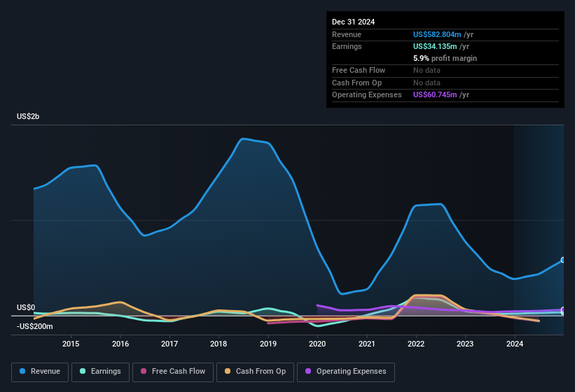
Task: Click the Free Cash Flow tooltip row label
Action: (359, 70)
